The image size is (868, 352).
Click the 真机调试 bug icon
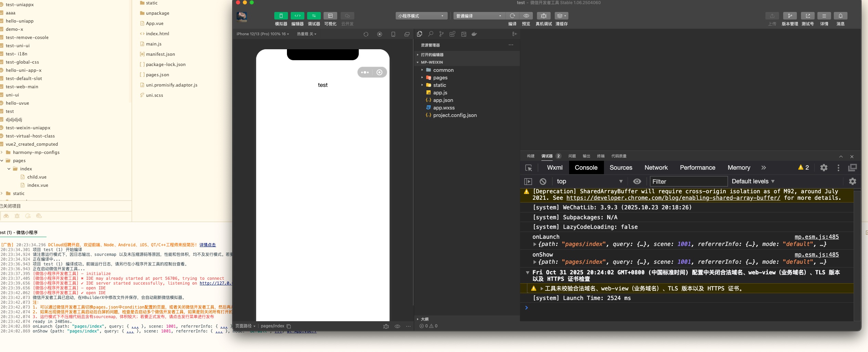[x=543, y=16]
